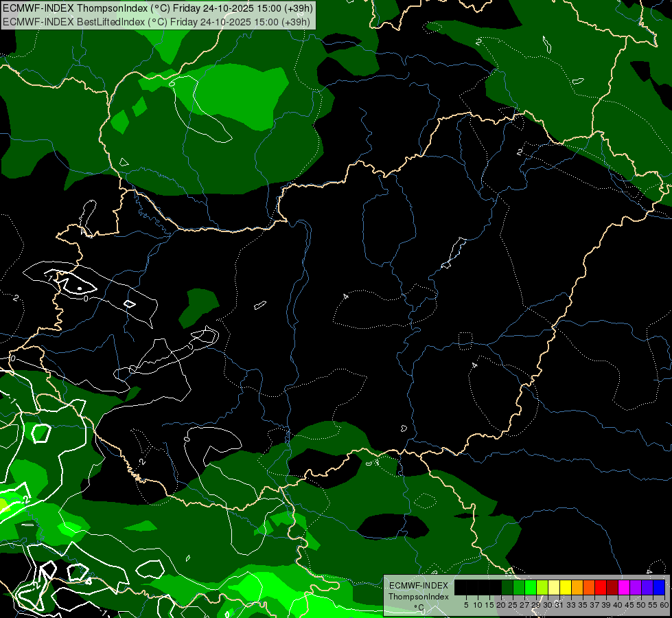Image resolution: width=672 pixels, height=618 pixels.
Task: Click legend tick label 50
Action: pos(641,605)
